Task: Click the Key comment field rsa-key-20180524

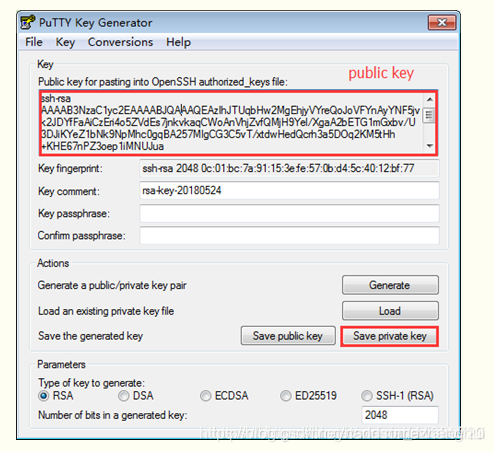Action: (289, 191)
